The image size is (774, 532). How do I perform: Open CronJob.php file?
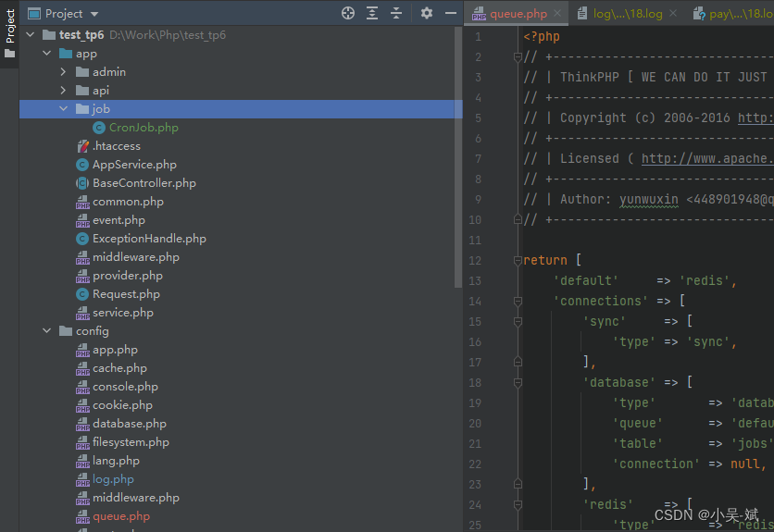[144, 128]
